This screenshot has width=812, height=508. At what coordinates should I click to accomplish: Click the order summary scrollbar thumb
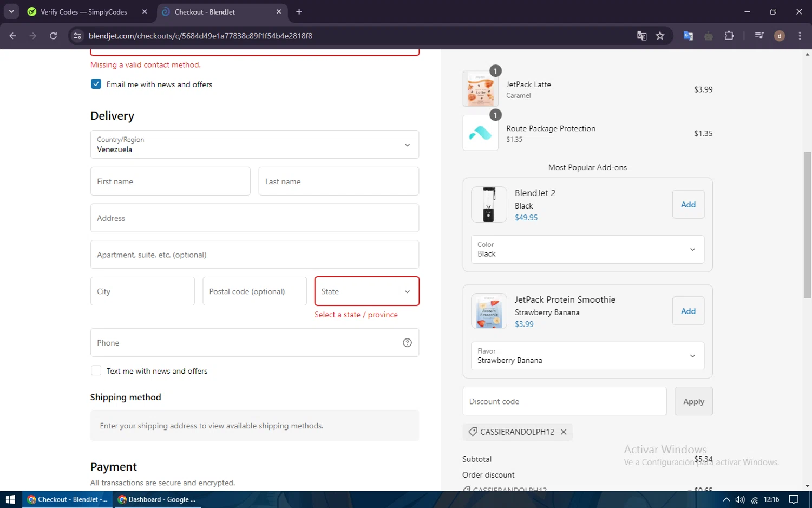[x=807, y=225]
